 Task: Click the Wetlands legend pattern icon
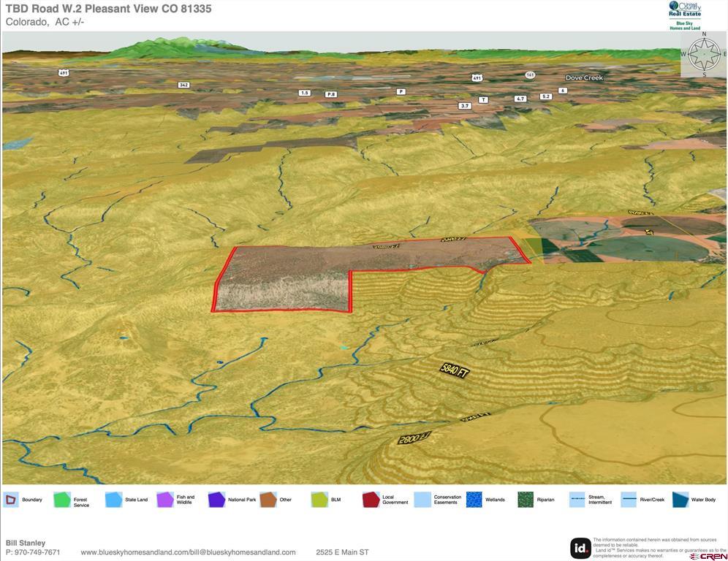pyautogui.click(x=474, y=500)
